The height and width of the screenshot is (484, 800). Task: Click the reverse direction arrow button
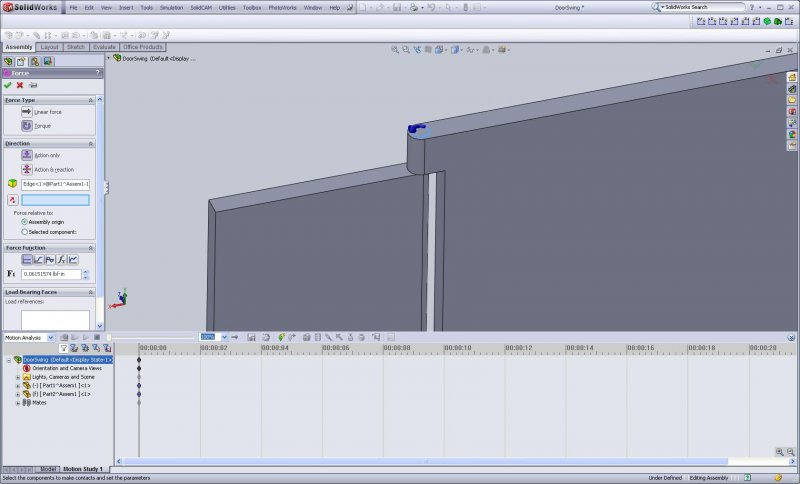(13, 200)
